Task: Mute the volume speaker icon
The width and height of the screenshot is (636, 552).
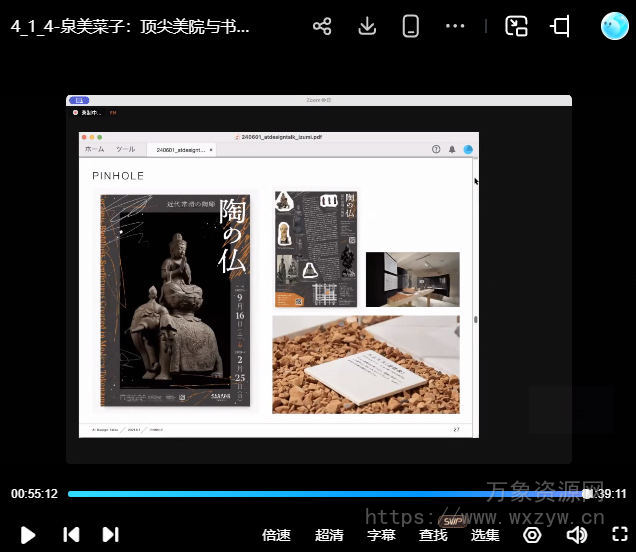Action: 577,535
